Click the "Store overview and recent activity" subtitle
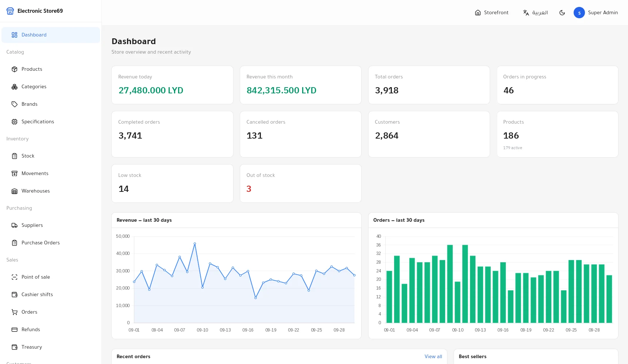628x364 pixels. [151, 52]
